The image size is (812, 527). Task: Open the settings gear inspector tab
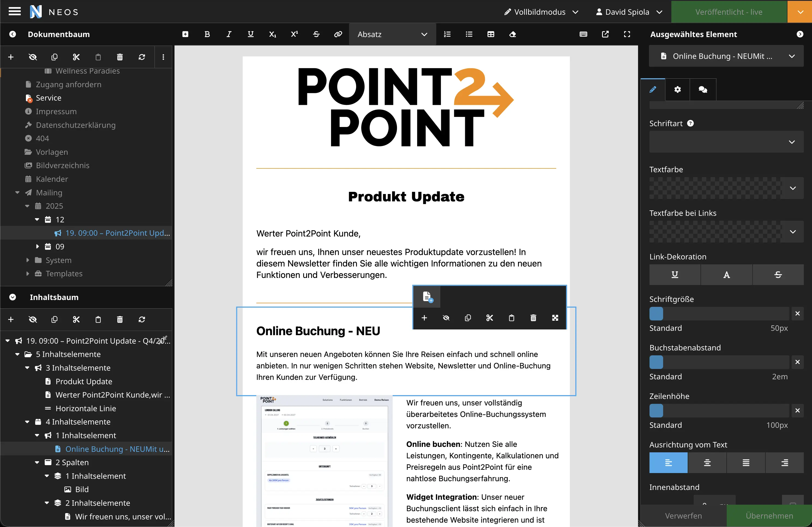click(677, 90)
